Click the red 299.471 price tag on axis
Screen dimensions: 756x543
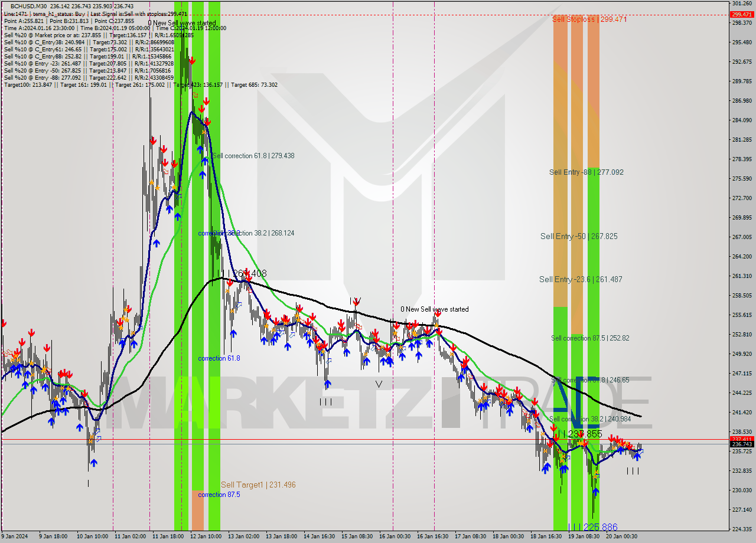[x=742, y=15]
